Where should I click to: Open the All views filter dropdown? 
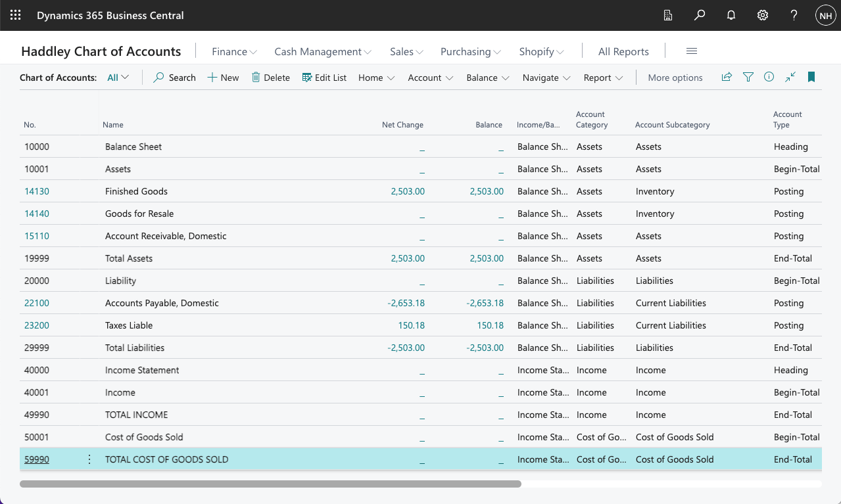click(x=118, y=78)
